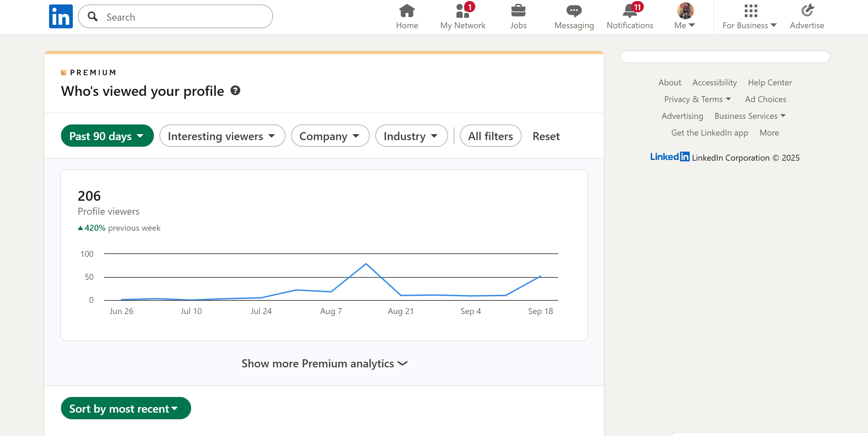The width and height of the screenshot is (868, 436).
Task: Open the All filters panel
Action: click(490, 136)
